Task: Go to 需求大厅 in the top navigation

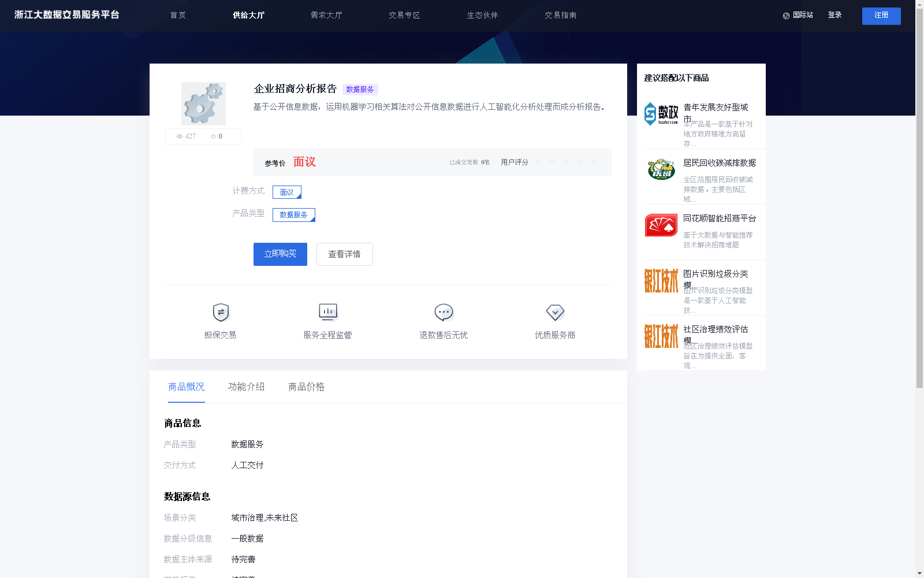Action: pyautogui.click(x=326, y=16)
